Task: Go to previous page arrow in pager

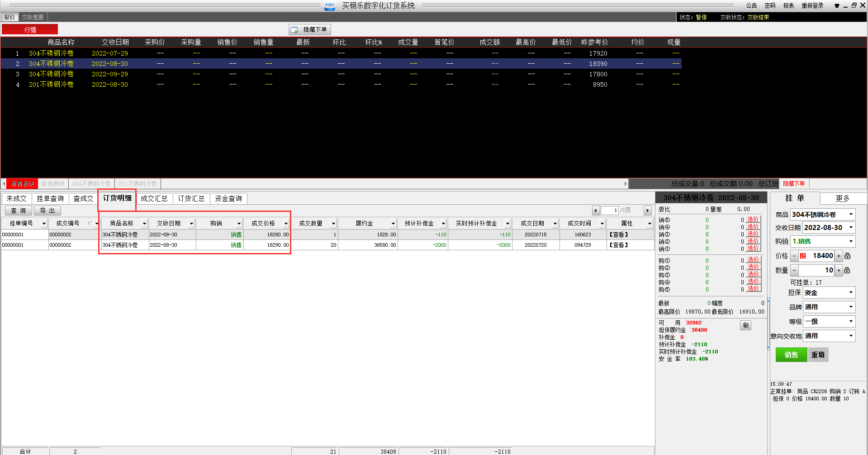Action: tap(596, 211)
